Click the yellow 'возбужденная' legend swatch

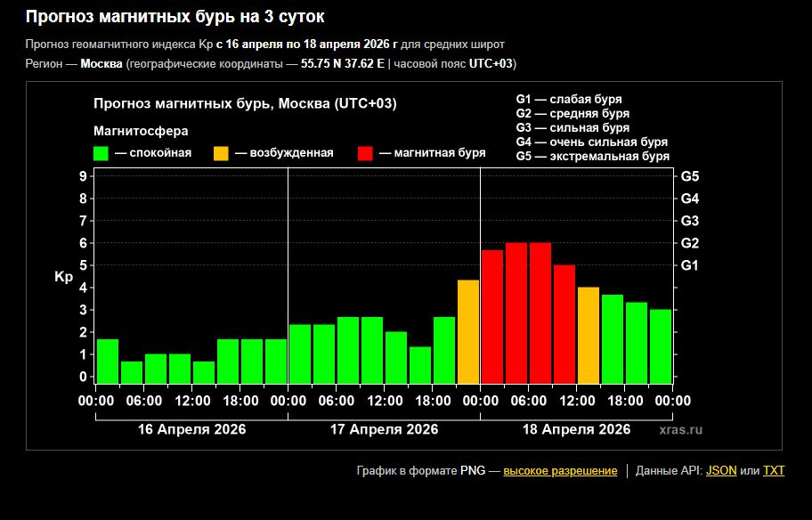(221, 153)
